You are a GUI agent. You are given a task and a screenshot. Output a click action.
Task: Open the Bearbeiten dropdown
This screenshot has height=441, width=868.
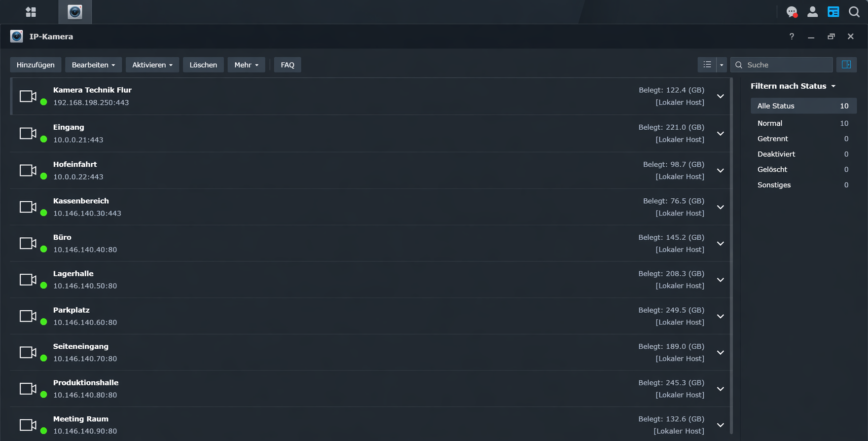pos(93,65)
